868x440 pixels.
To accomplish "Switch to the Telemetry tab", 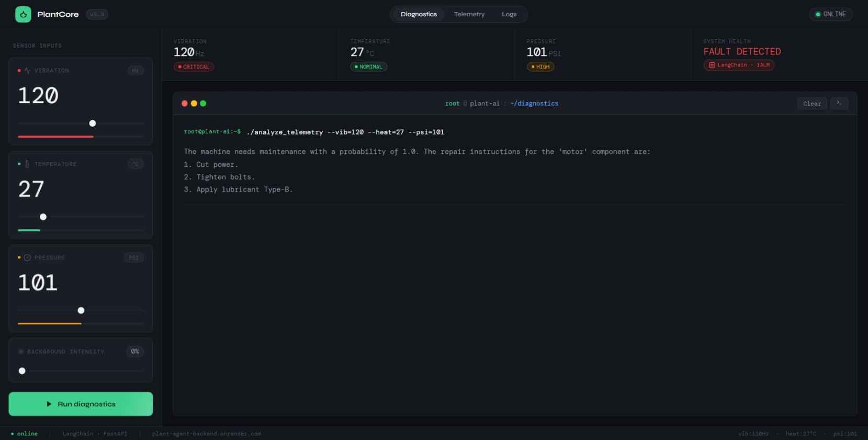I will pos(469,14).
